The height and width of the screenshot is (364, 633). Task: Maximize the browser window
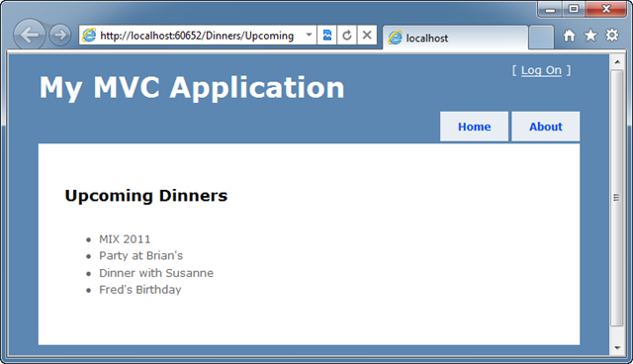tap(574, 9)
